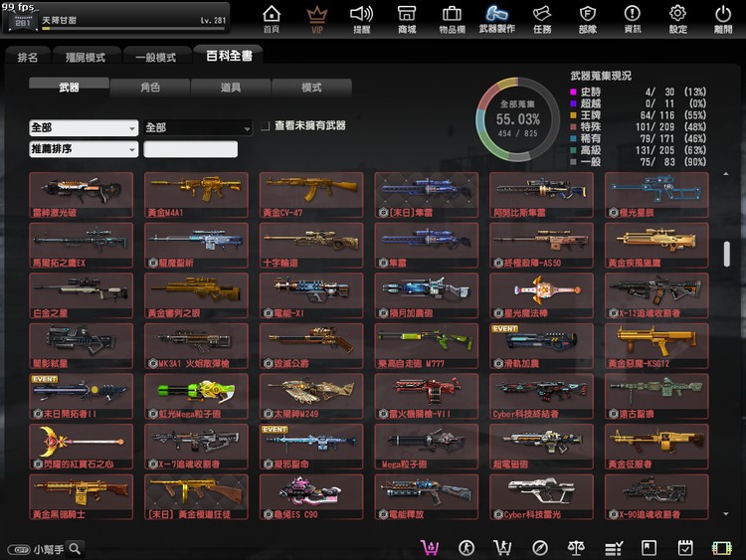The height and width of the screenshot is (560, 746).
Task: Open the 商城 shop icon
Action: click(x=407, y=19)
